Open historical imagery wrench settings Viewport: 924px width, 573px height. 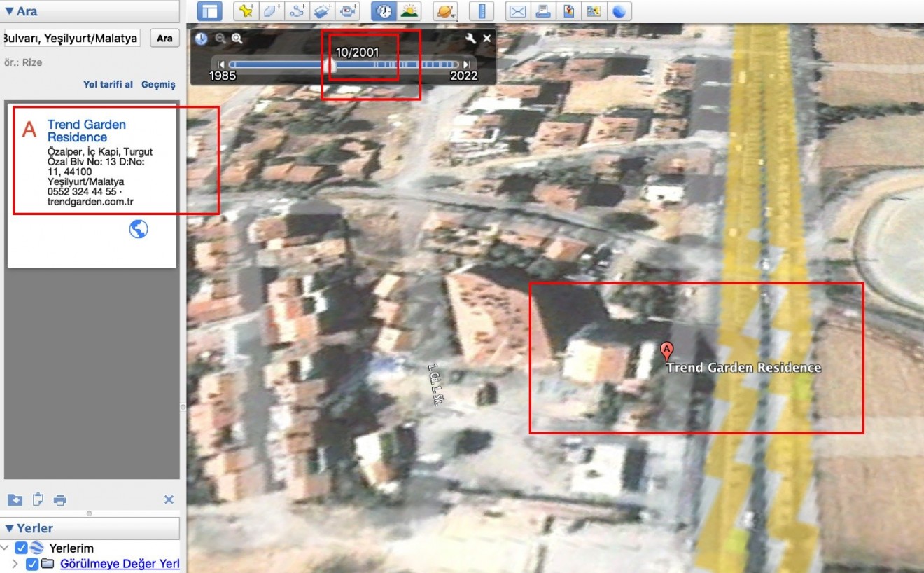(x=470, y=39)
